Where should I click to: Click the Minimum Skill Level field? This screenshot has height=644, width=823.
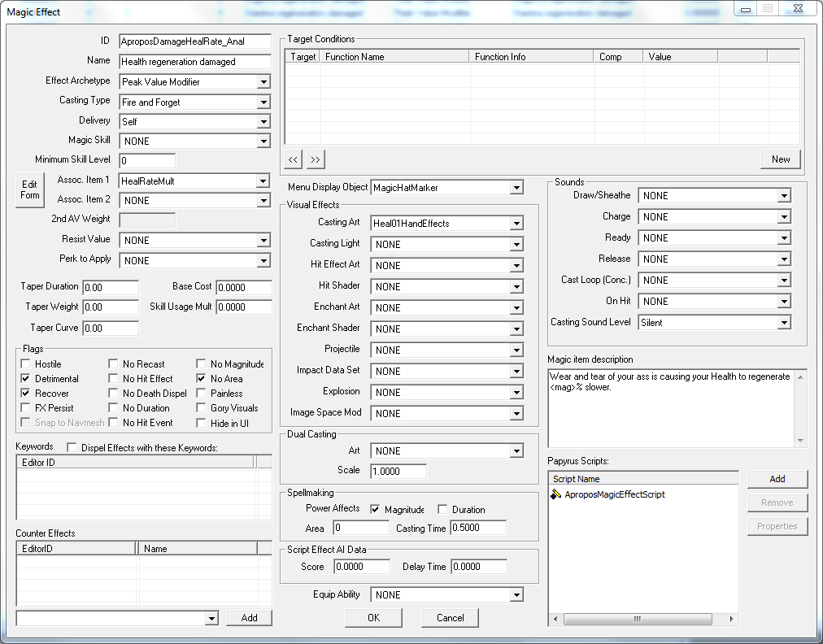coord(147,161)
